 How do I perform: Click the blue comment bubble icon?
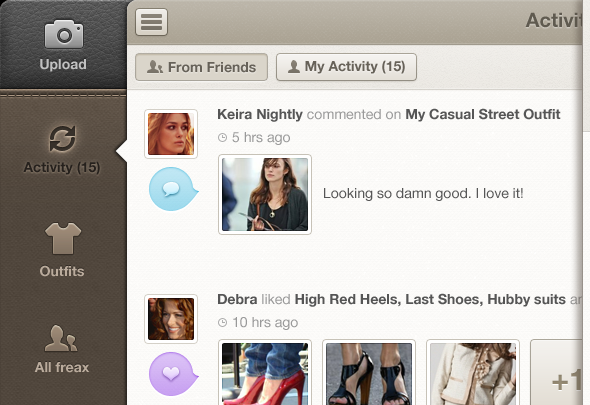pyautogui.click(x=173, y=189)
